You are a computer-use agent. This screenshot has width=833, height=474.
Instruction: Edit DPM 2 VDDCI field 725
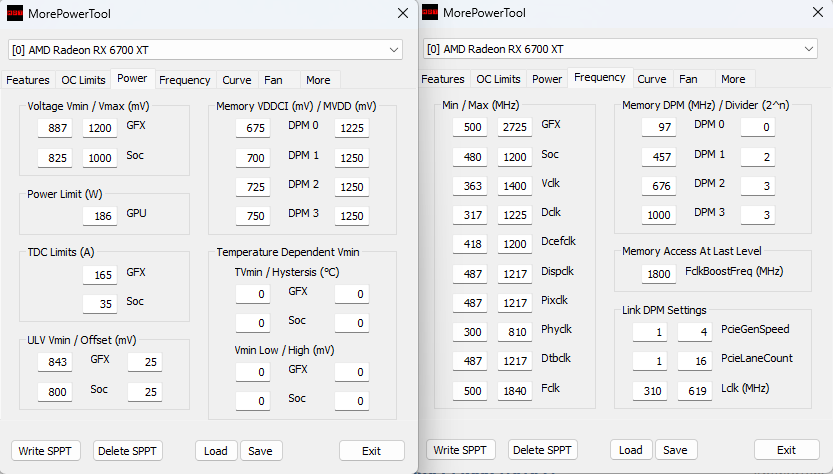coord(253,187)
